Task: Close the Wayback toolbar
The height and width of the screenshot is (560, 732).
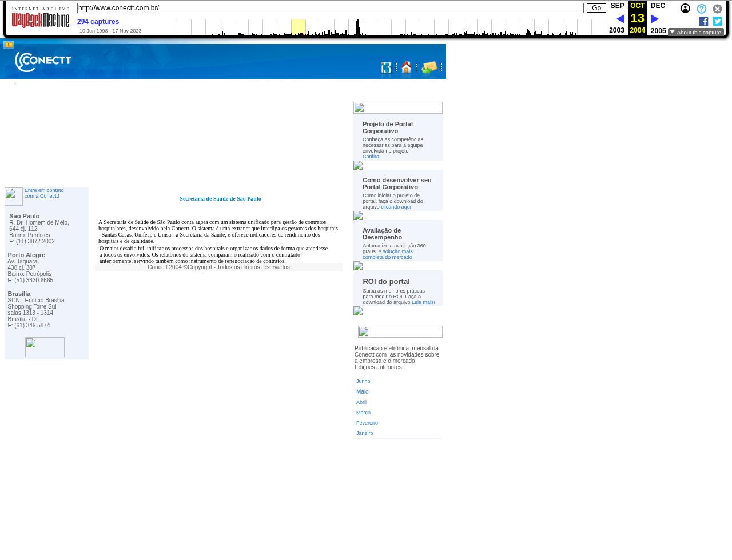Action: (x=717, y=9)
